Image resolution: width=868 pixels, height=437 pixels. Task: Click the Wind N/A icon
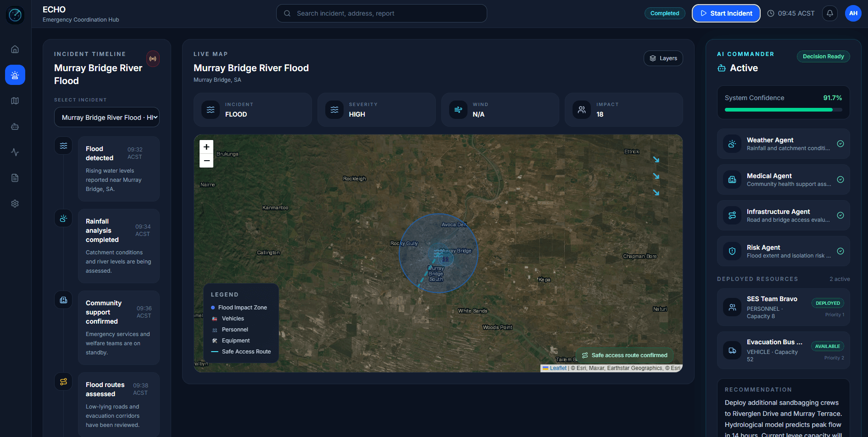[458, 110]
